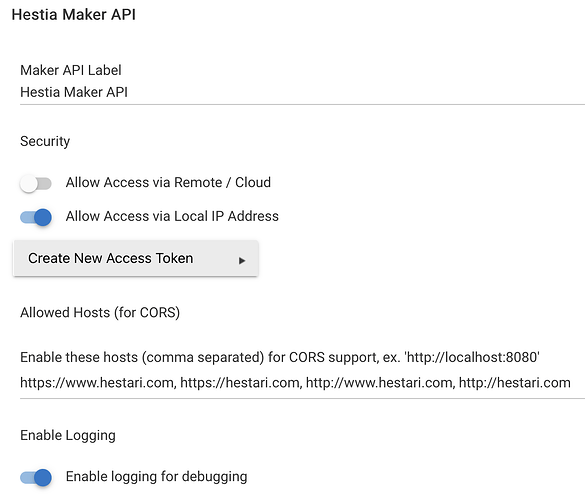Edit the Maker API Label input field

point(302,92)
